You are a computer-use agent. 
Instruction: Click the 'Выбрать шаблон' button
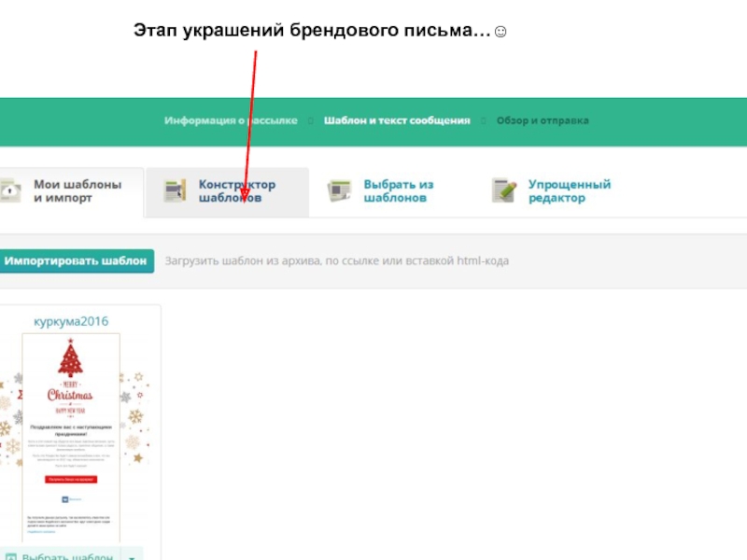60,554
